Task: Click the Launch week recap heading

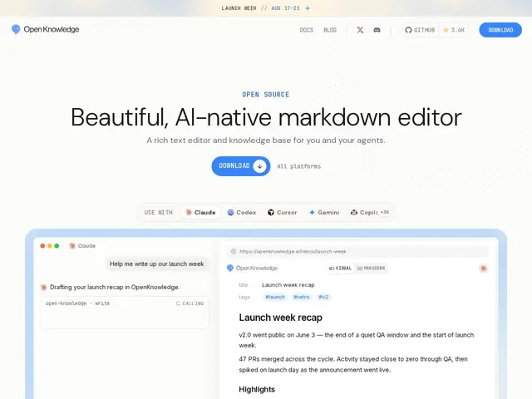Action: click(x=281, y=318)
